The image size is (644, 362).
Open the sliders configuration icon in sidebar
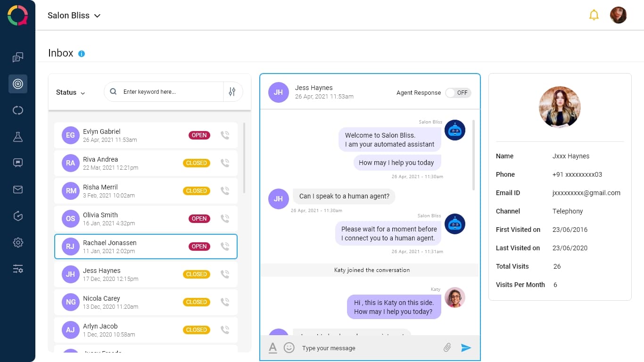pyautogui.click(x=18, y=269)
